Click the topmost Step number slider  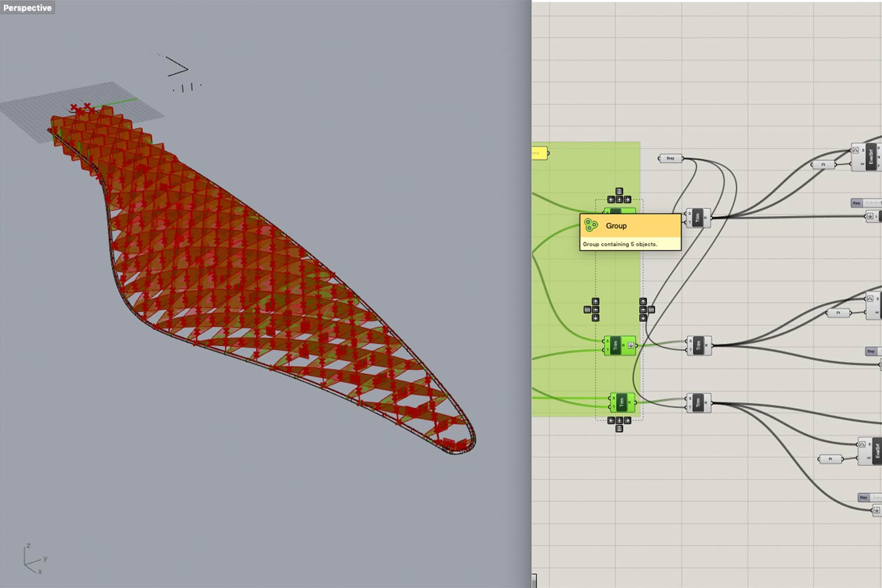(x=867, y=203)
